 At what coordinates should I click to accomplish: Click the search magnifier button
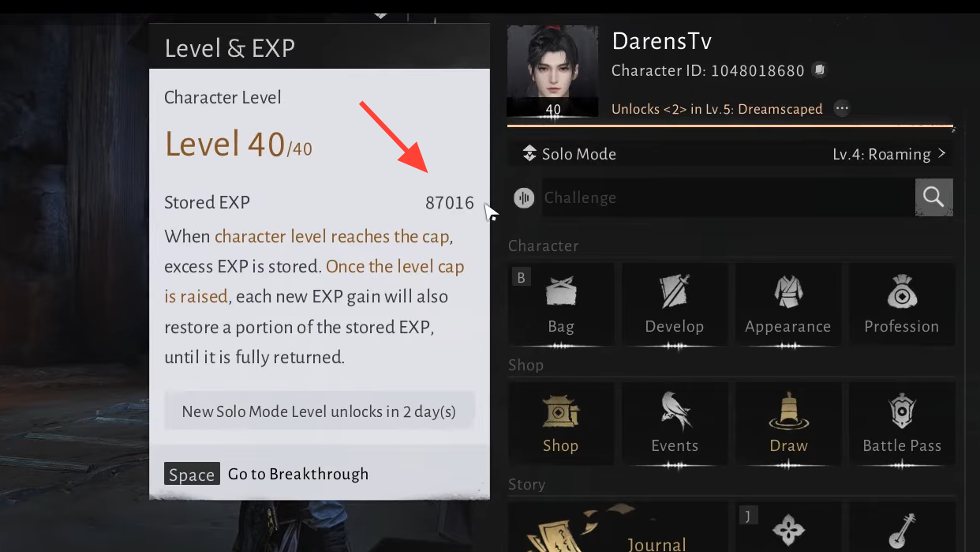coord(933,197)
